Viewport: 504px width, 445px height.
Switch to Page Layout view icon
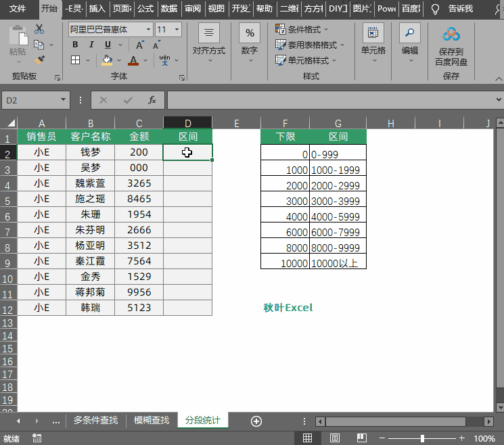[334, 438]
